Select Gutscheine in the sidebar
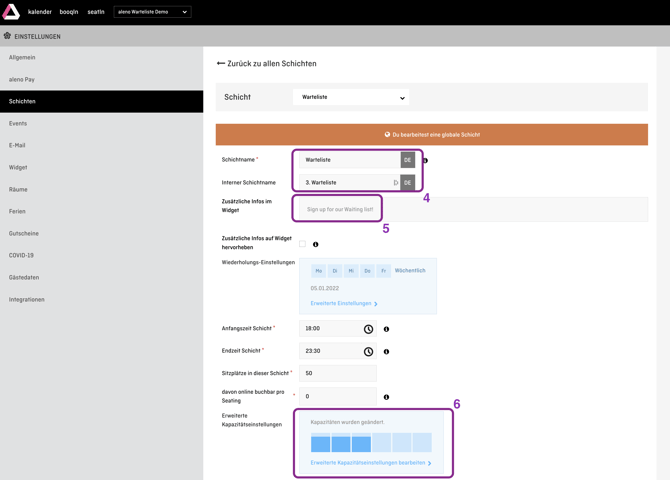The width and height of the screenshot is (670, 480). 101,233
